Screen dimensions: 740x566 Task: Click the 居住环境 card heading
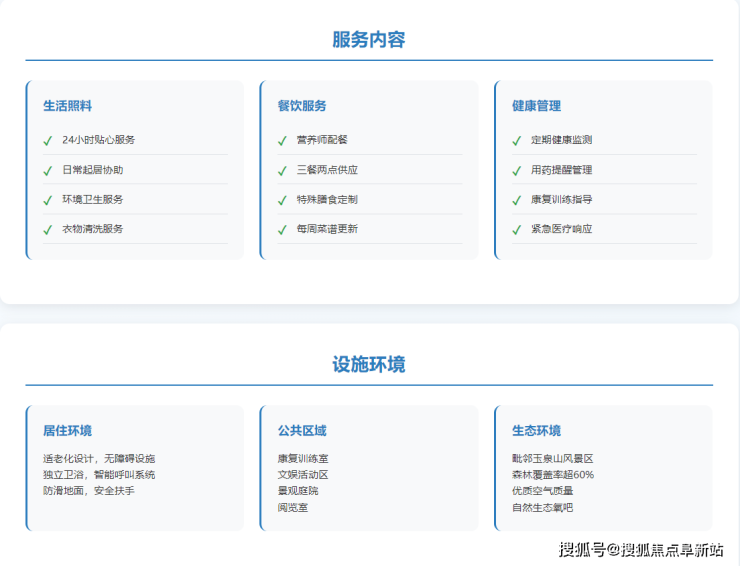67,431
